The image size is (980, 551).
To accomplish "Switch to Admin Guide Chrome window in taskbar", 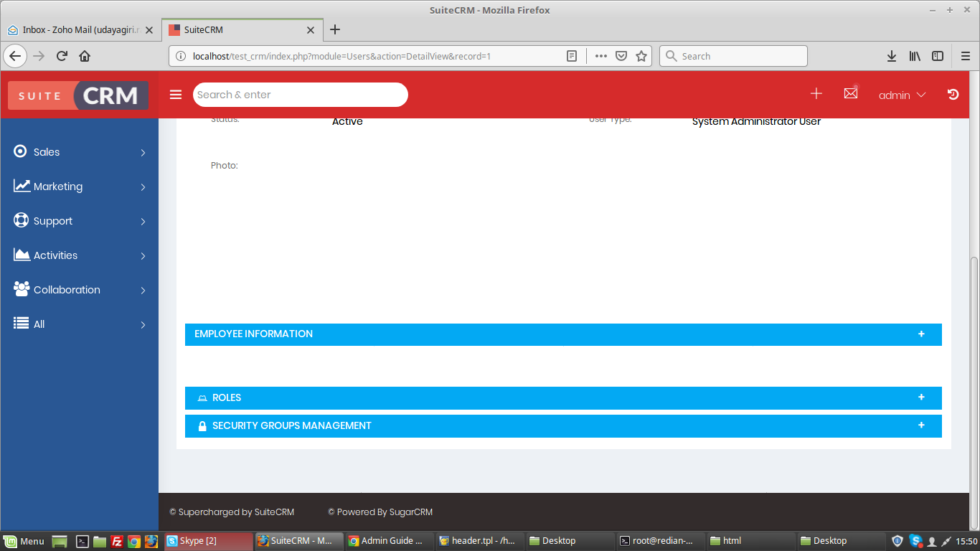I will (x=389, y=541).
